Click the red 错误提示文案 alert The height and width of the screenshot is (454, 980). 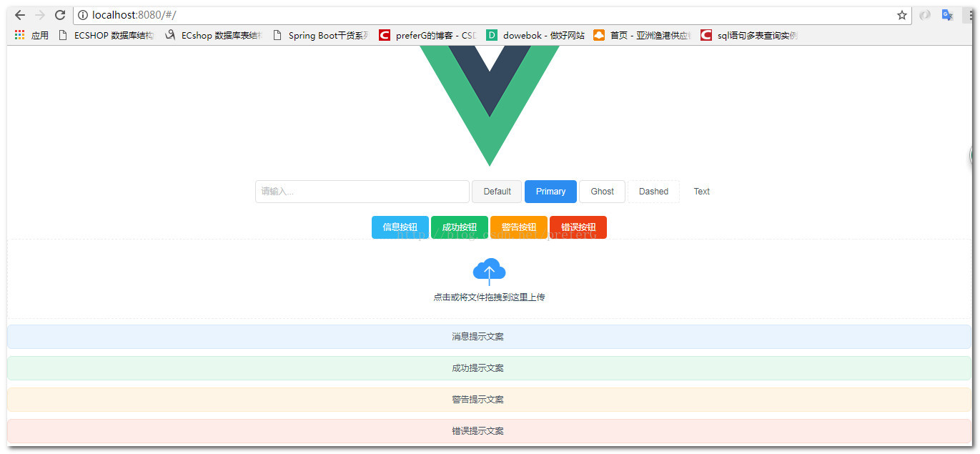coord(490,431)
